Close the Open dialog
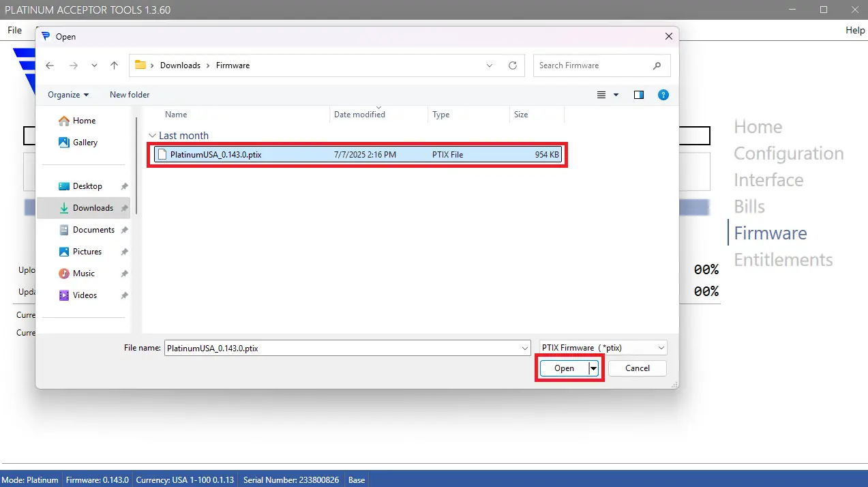The image size is (868, 487). [x=669, y=36]
